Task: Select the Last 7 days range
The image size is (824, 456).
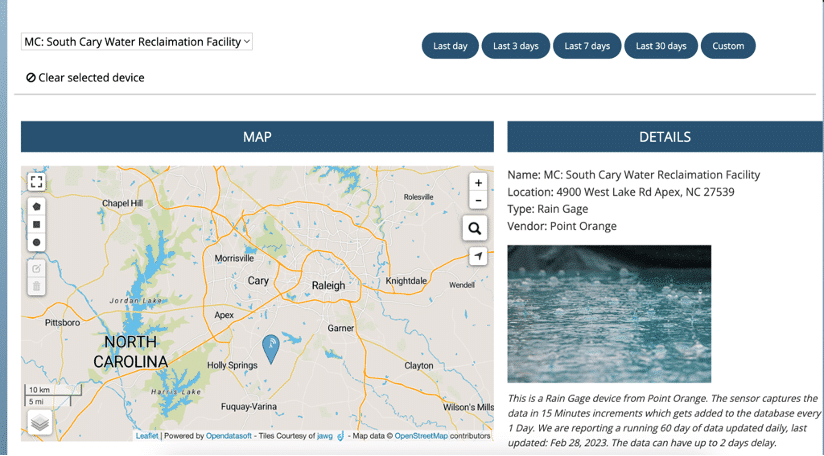Action: coord(587,46)
